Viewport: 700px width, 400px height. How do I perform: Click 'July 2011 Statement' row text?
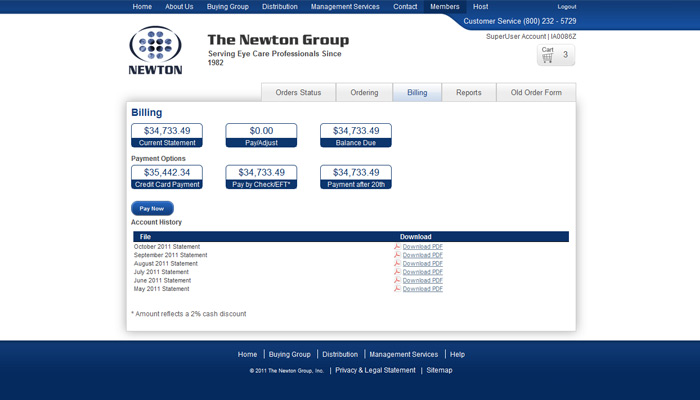click(x=161, y=272)
